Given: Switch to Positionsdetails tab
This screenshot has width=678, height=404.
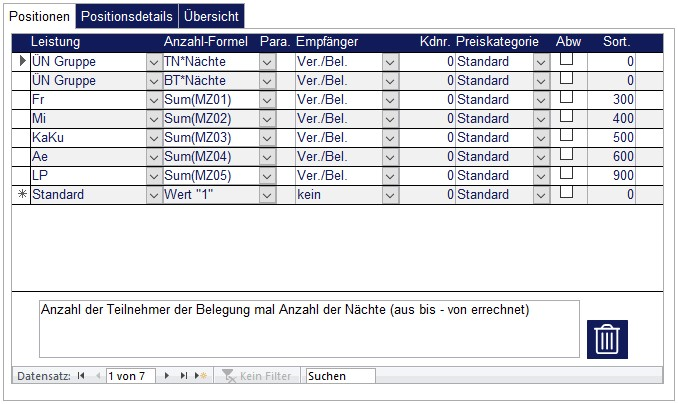Looking at the screenshot, I should [x=127, y=17].
